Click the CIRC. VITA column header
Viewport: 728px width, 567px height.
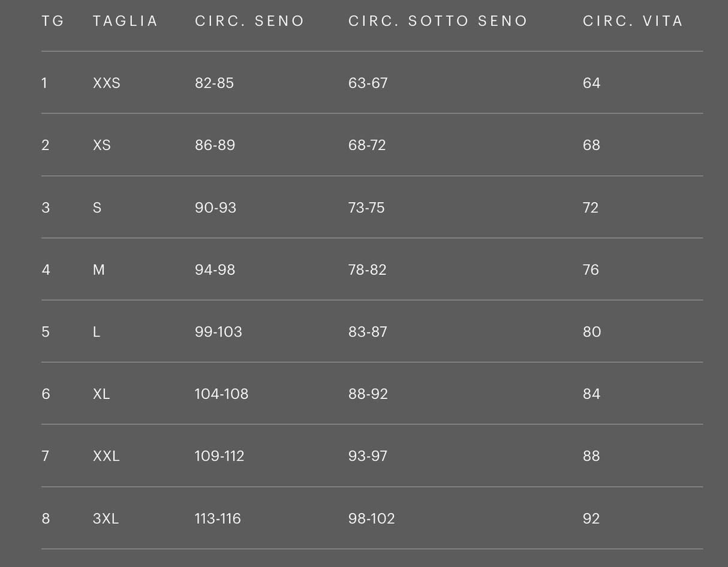633,21
